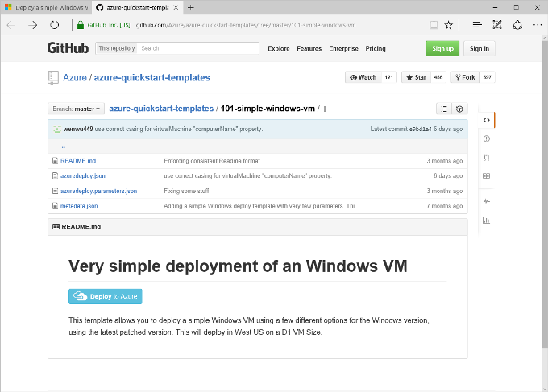Open the Pulse activity sidebar icon

(x=486, y=201)
